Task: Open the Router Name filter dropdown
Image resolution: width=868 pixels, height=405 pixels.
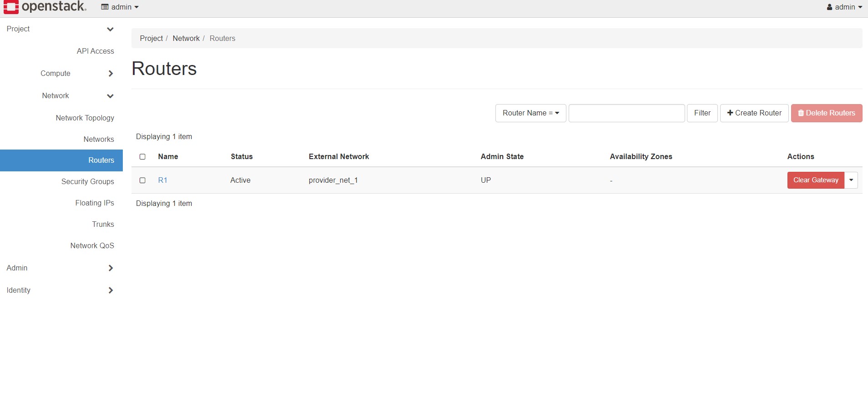Action: click(x=530, y=113)
